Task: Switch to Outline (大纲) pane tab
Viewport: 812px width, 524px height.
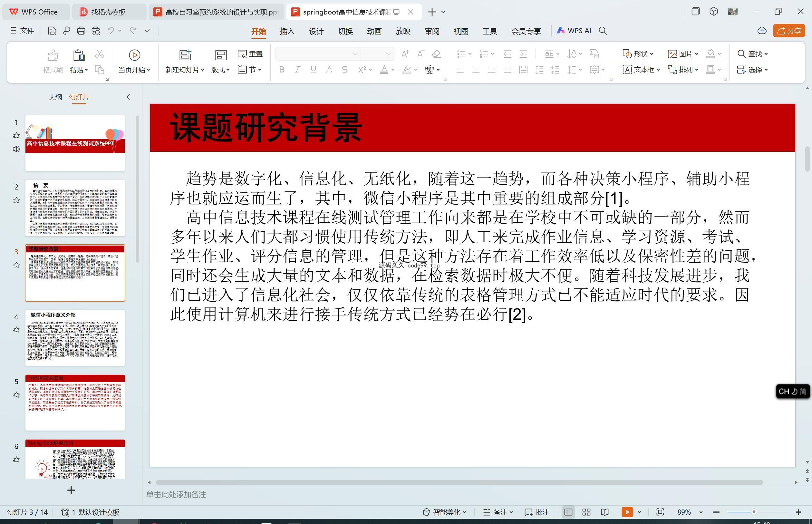Action: point(55,97)
